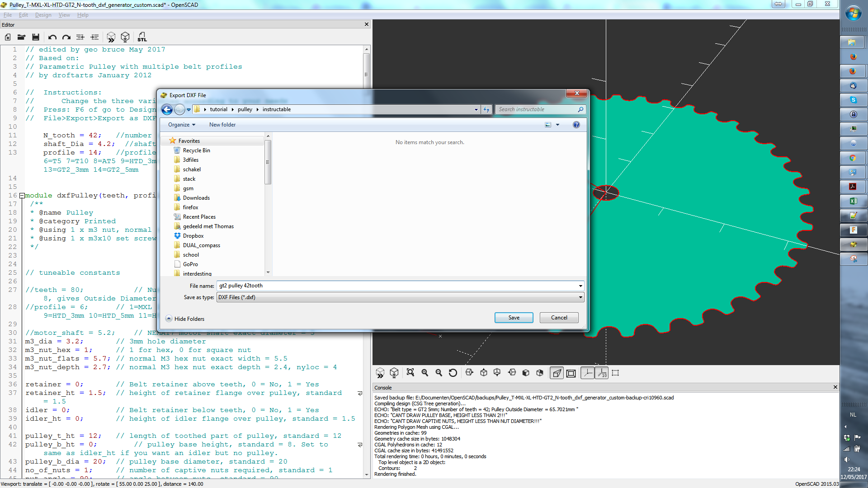
Task: Click the File name input field
Action: pyautogui.click(x=397, y=286)
